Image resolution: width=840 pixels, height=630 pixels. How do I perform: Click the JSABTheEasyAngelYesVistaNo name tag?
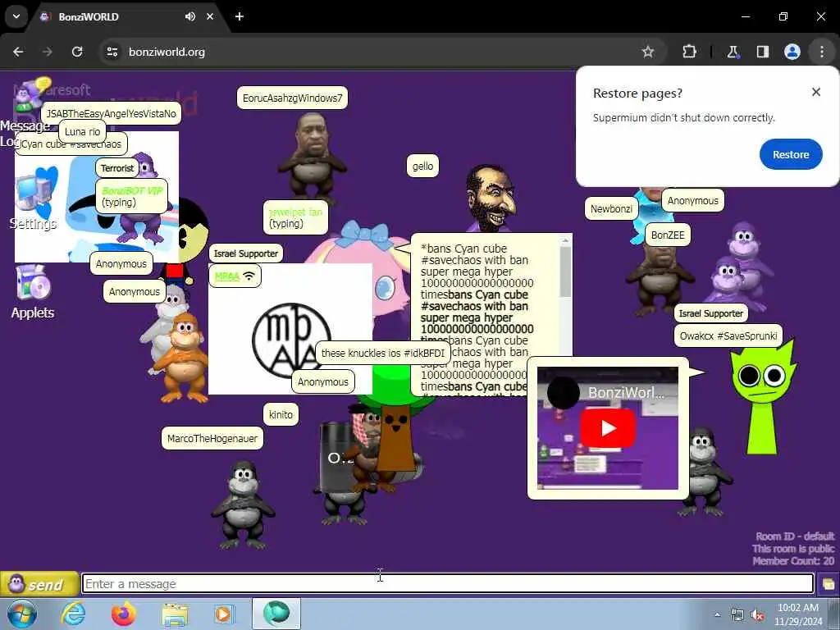click(x=111, y=113)
